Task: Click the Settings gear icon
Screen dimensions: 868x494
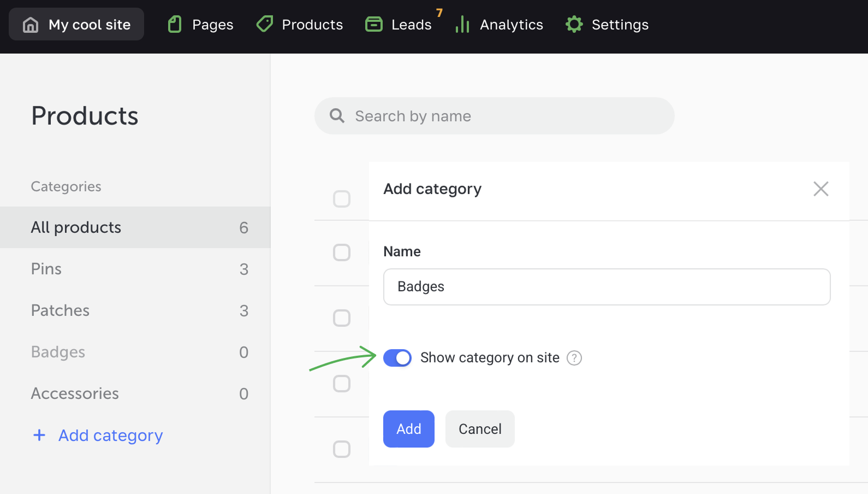Action: tap(574, 25)
